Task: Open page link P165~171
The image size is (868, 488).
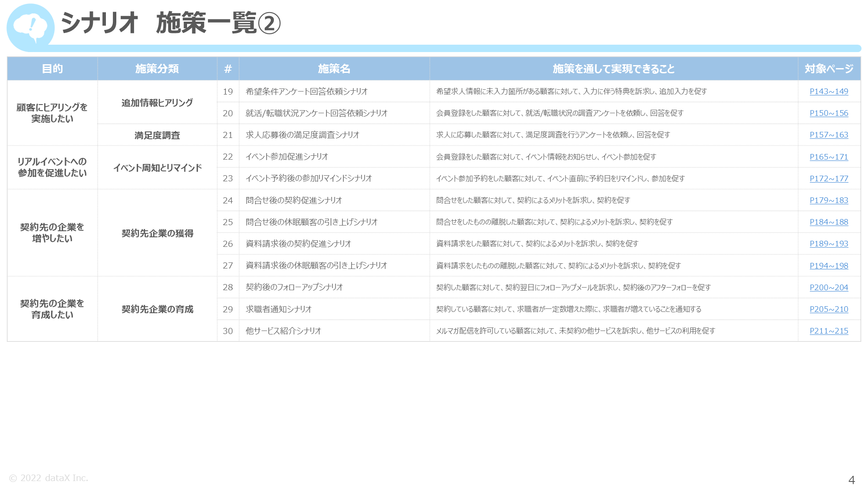Action: coord(829,157)
